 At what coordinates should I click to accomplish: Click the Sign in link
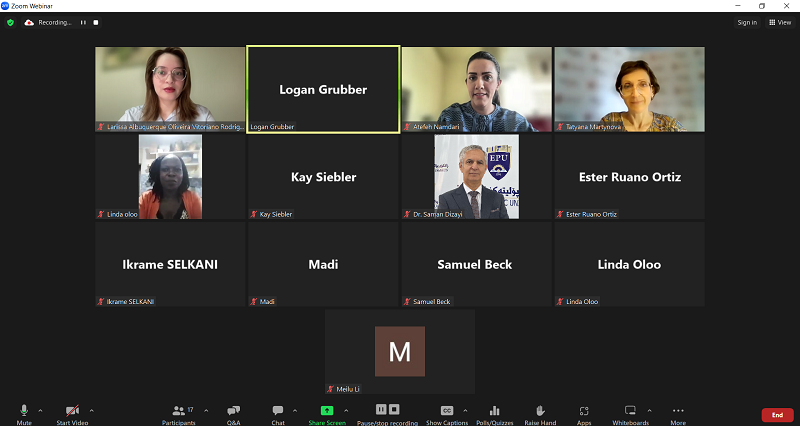click(747, 22)
